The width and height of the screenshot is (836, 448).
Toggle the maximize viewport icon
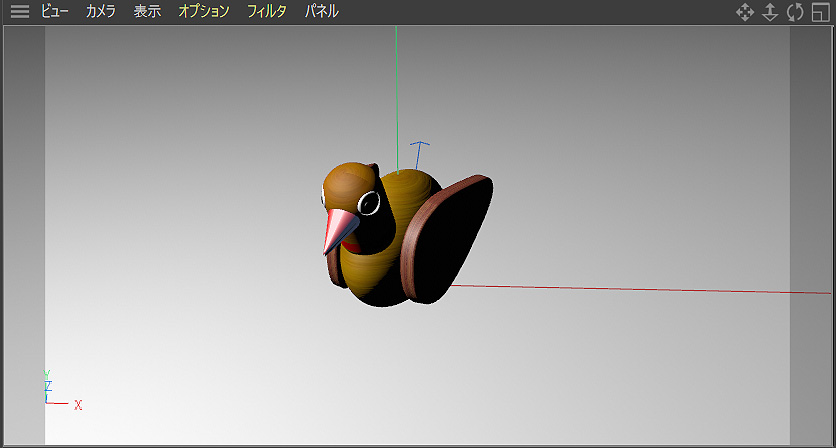click(820, 12)
